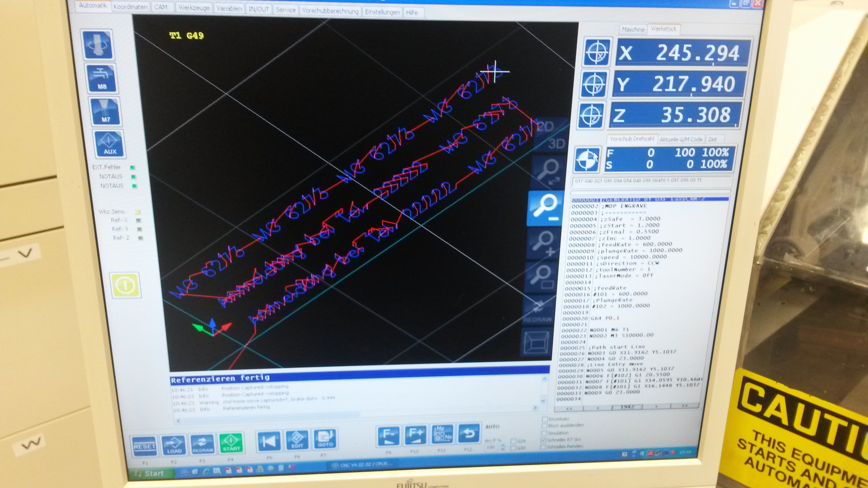Select the Aktuelle G/M Code tab
The width and height of the screenshot is (868, 488).
[681, 139]
